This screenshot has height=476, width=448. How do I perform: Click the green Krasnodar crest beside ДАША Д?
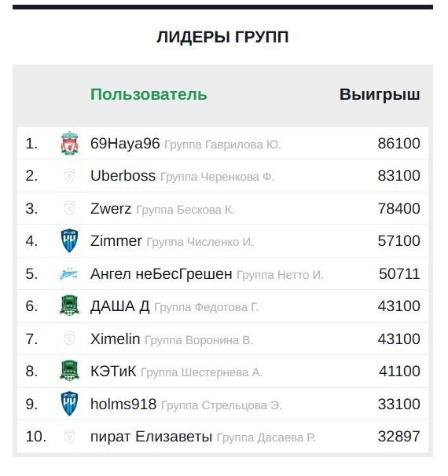(x=69, y=306)
